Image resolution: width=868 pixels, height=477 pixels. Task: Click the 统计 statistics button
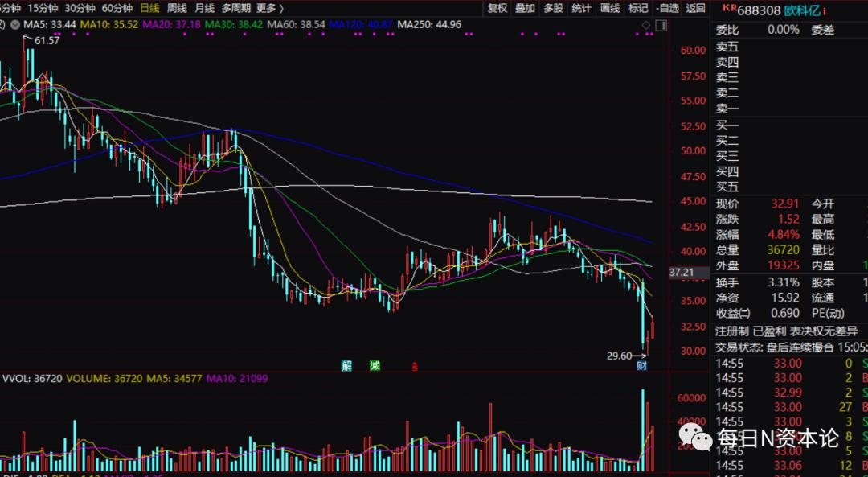click(x=581, y=8)
